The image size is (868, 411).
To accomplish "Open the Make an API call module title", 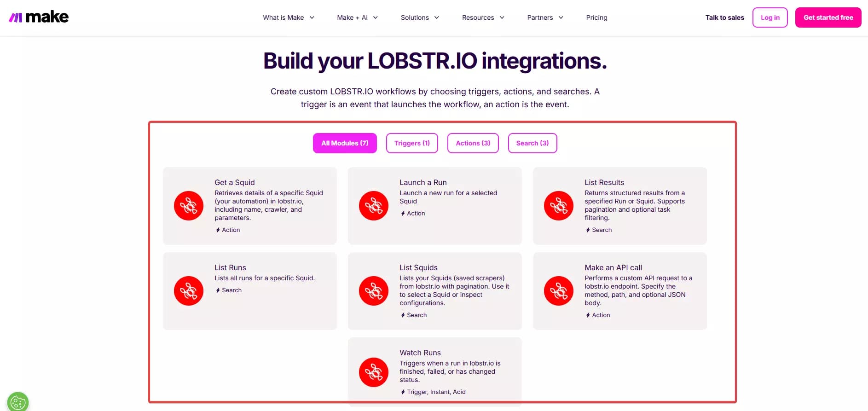I will 613,267.
